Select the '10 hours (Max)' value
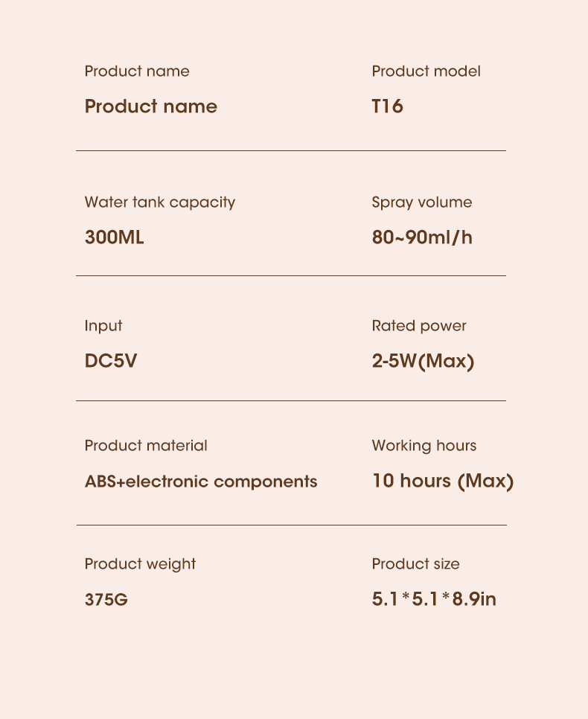This screenshot has width=588, height=719. tap(443, 482)
